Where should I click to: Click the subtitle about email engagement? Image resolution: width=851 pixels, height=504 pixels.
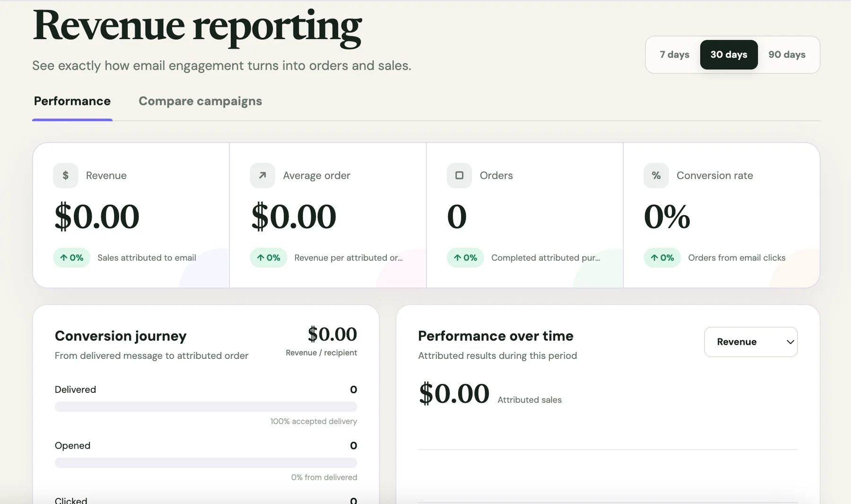222,66
